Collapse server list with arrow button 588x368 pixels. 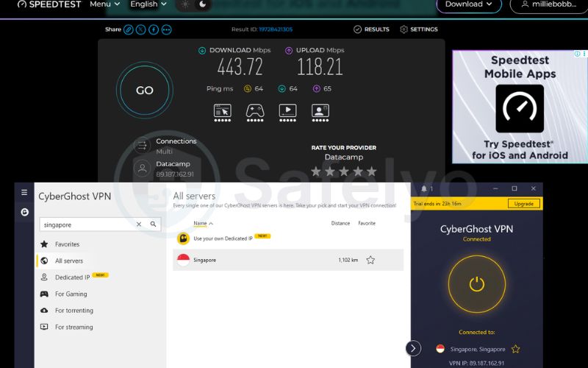tap(413, 348)
